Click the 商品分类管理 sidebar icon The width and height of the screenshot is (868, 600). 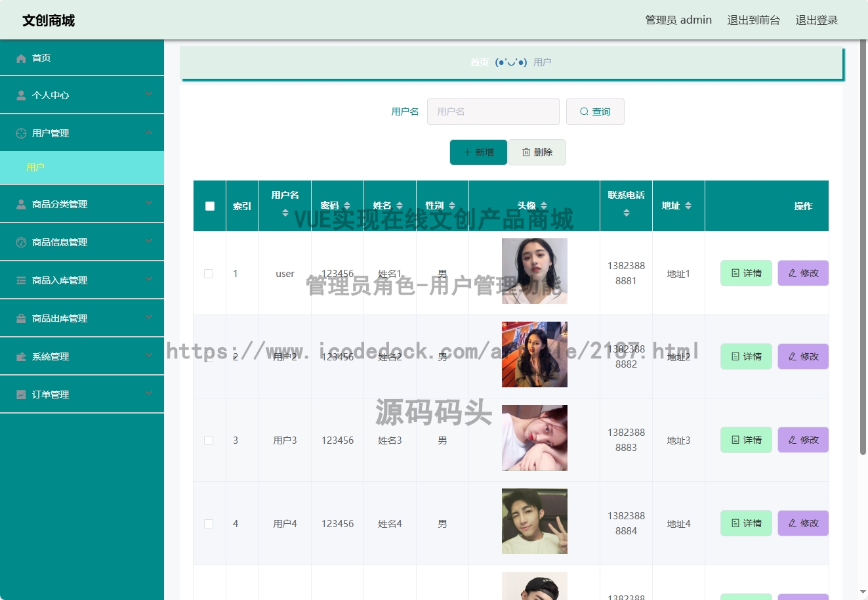tap(21, 204)
